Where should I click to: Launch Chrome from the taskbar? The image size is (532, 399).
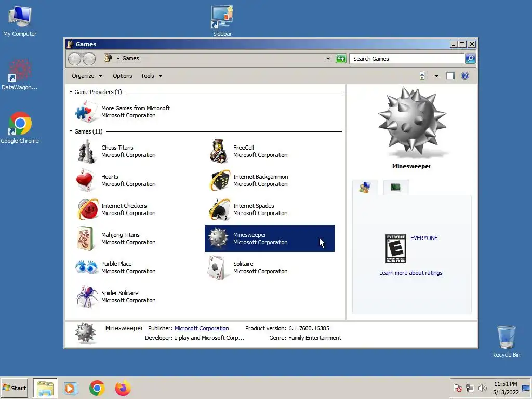[97, 388]
